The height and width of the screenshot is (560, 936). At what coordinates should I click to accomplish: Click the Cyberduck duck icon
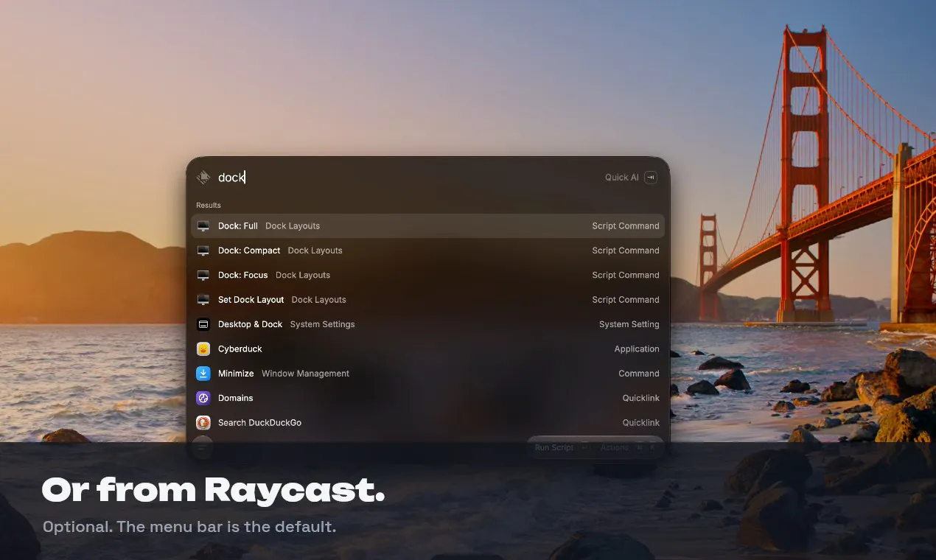click(x=203, y=349)
